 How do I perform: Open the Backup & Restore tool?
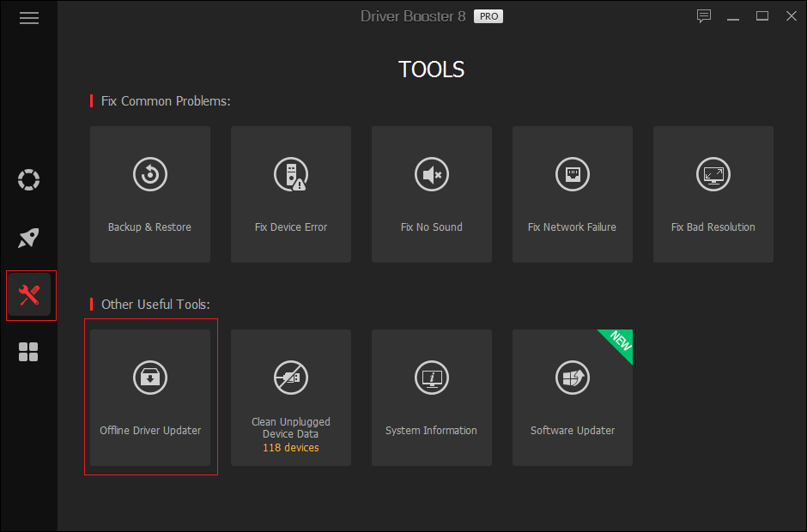click(149, 194)
